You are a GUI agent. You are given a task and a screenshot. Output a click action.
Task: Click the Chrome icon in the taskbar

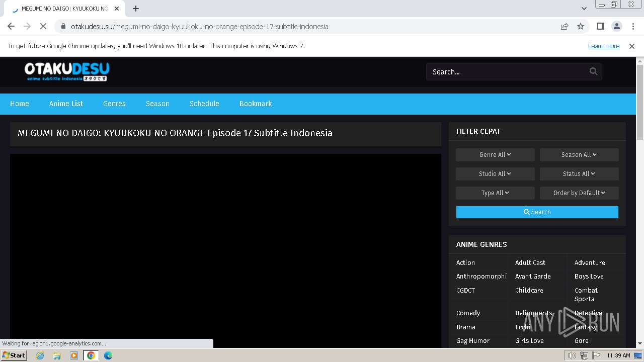[91, 355]
